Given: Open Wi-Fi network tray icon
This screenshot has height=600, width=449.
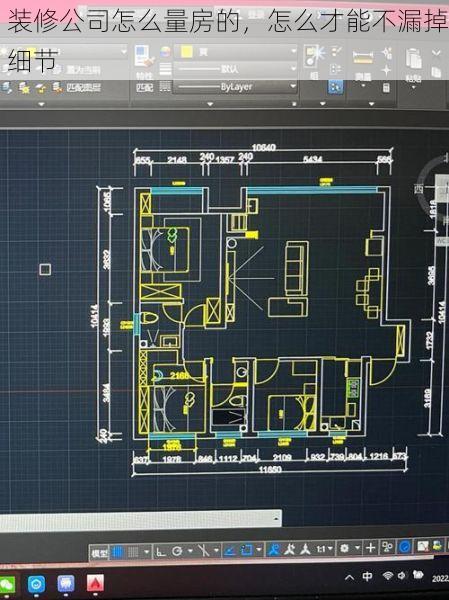Looking at the screenshot, I should click(388, 575).
